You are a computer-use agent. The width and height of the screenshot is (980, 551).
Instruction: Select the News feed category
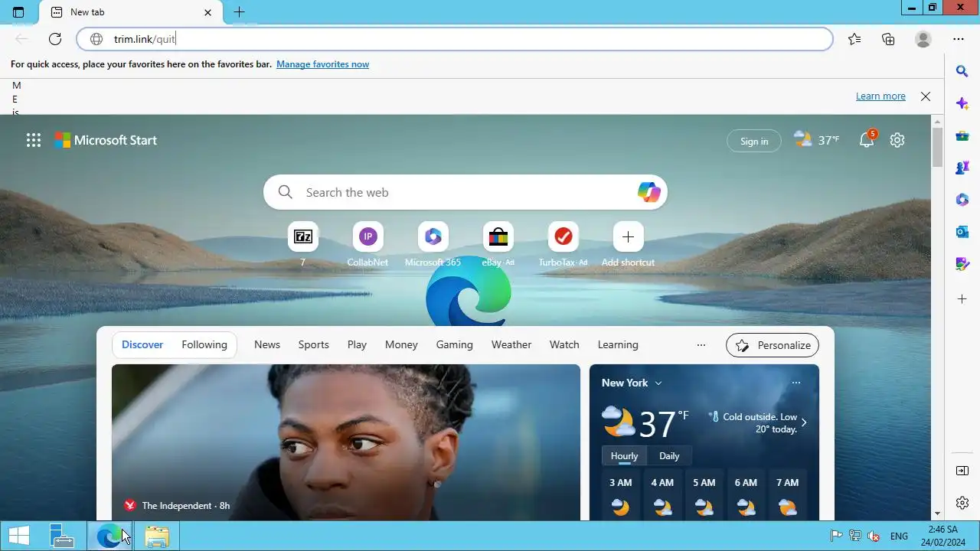pyautogui.click(x=267, y=344)
